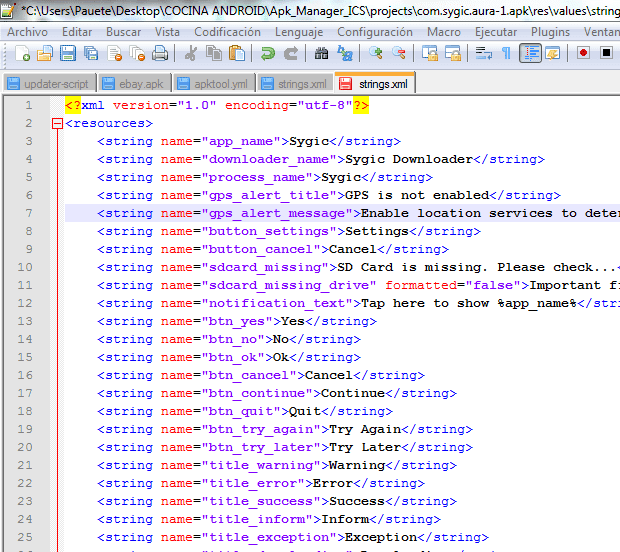Click the "Exception" string value

[381, 537]
